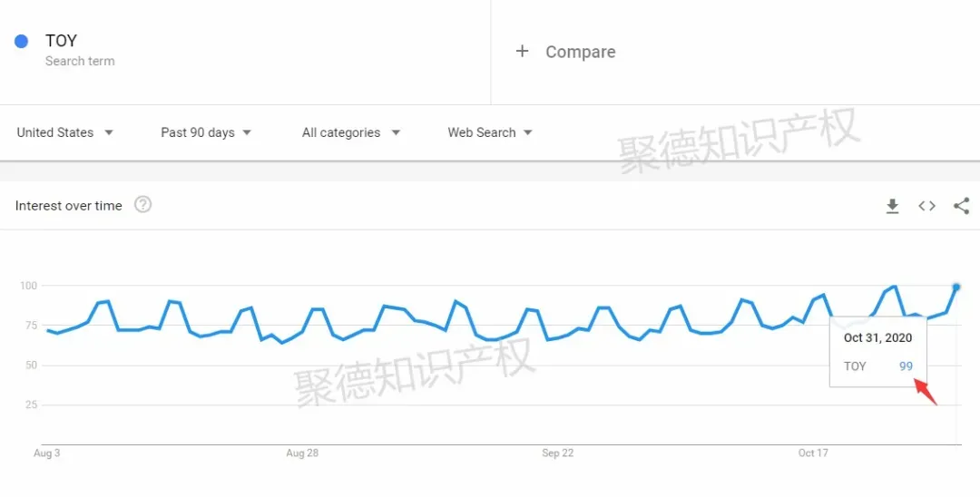Open the Web Search type dropdown

pyautogui.click(x=490, y=132)
